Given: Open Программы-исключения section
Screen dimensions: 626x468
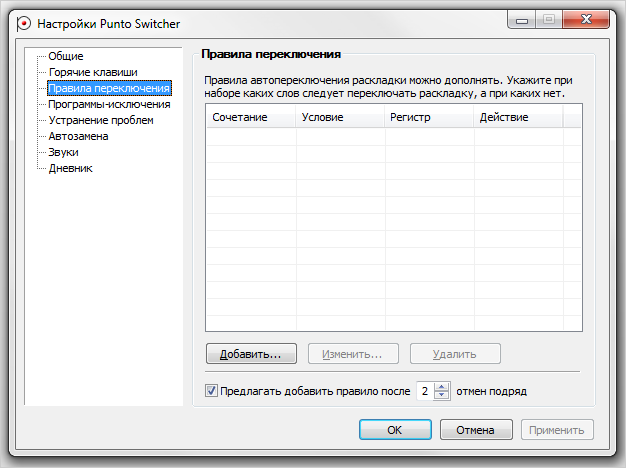Looking at the screenshot, I should click(109, 104).
